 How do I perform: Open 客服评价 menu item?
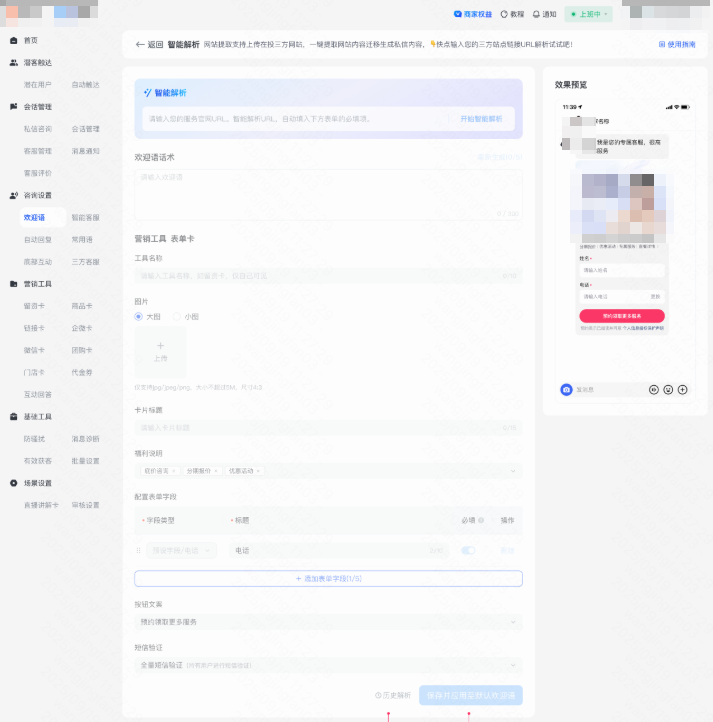[38, 173]
